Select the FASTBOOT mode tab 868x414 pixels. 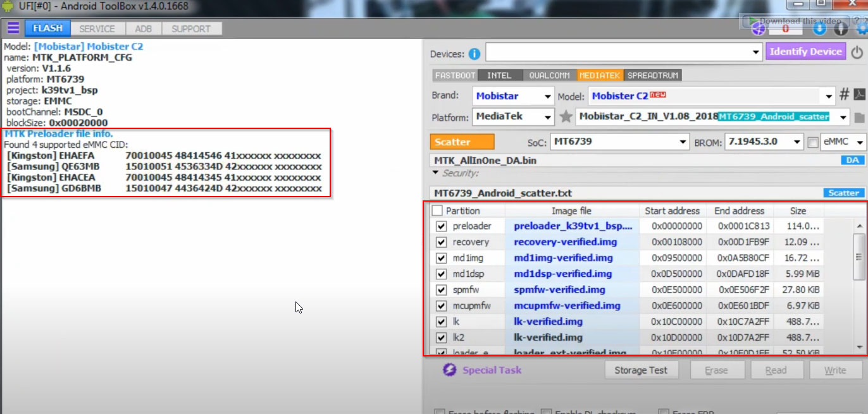coord(455,75)
